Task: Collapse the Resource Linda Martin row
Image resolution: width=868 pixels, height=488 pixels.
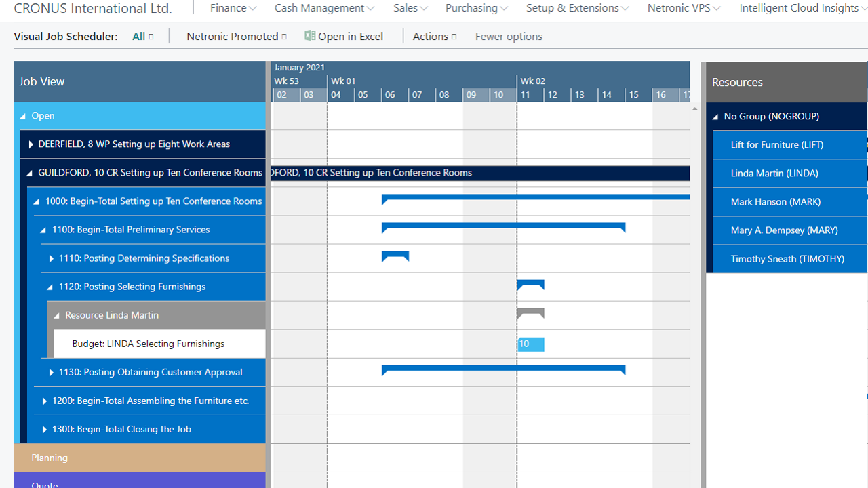Action: (x=58, y=314)
